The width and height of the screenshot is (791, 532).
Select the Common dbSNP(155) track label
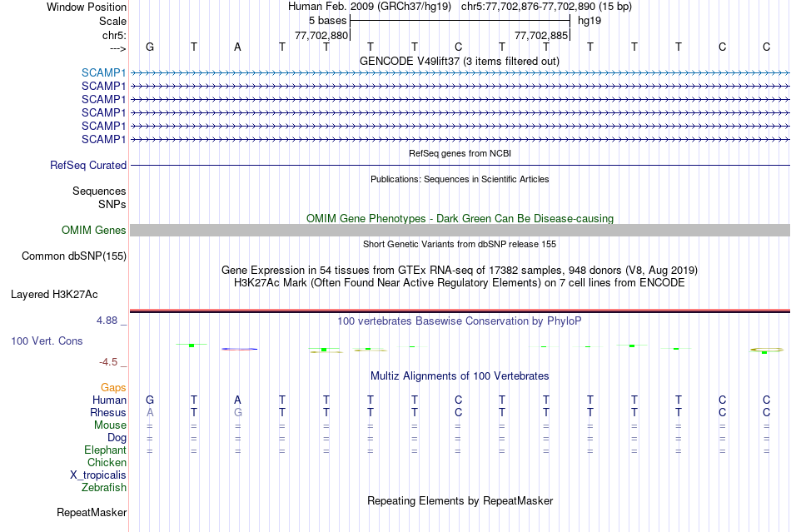pyautogui.click(x=73, y=256)
